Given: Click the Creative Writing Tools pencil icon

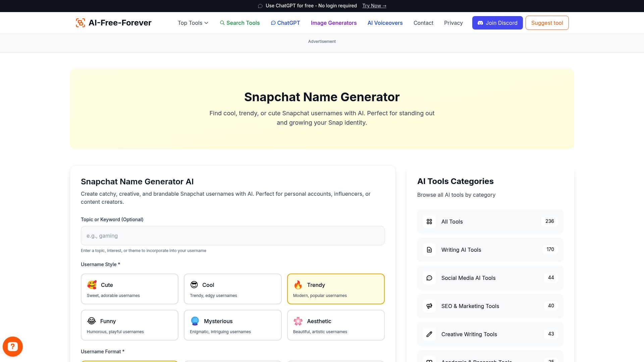Looking at the screenshot, I should pyautogui.click(x=429, y=334).
